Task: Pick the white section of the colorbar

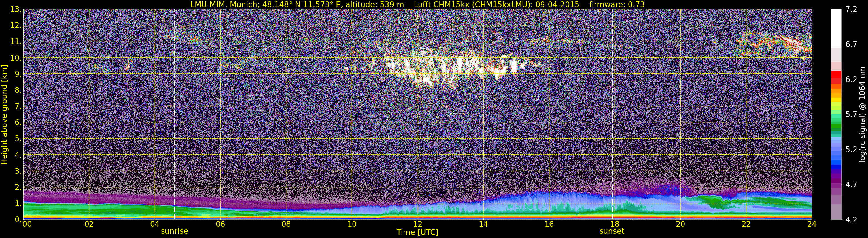Action: coord(836,29)
